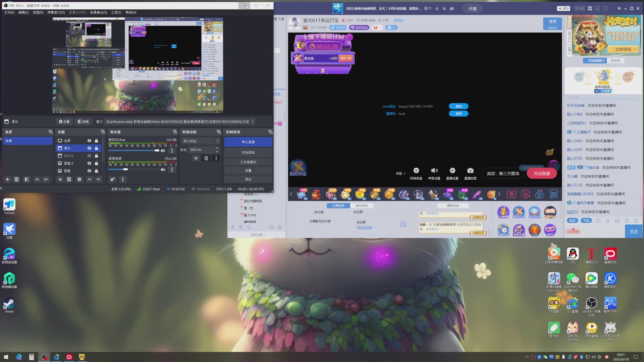Open 桌面音频 three-dot options menu
The width and height of the screenshot is (644, 362).
[172, 170]
